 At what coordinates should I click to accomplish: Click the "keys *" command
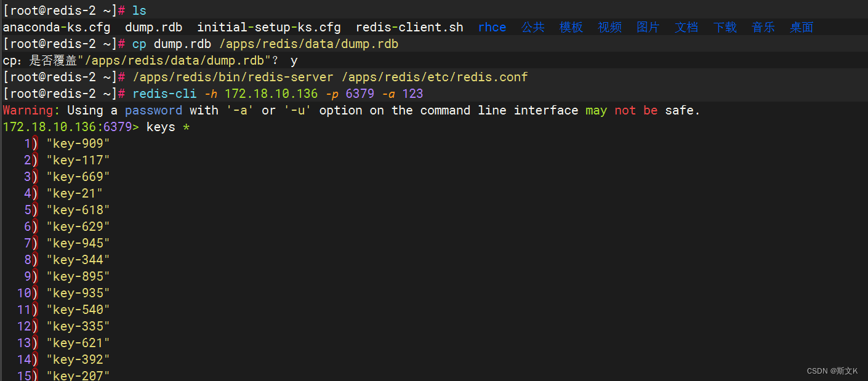pos(168,127)
